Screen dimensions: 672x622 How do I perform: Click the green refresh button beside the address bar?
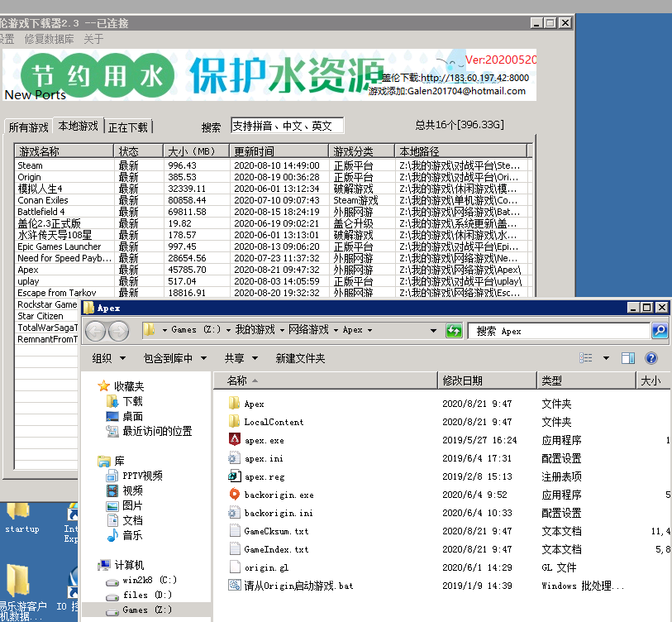(454, 331)
